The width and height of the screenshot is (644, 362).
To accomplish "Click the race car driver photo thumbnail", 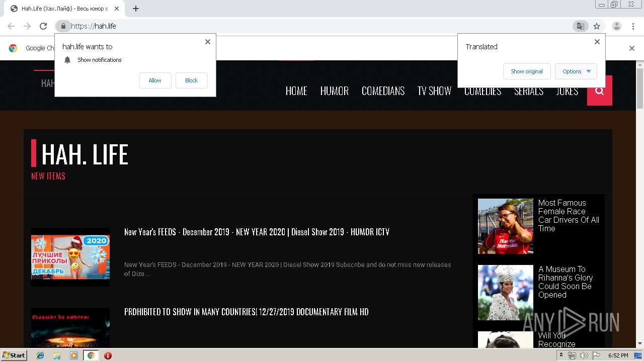I will click(x=506, y=226).
